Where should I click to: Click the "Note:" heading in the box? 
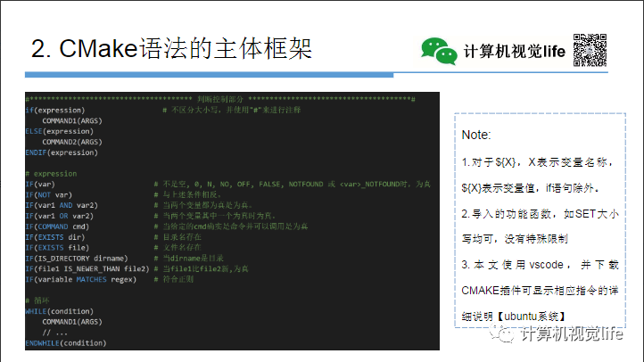point(476,135)
